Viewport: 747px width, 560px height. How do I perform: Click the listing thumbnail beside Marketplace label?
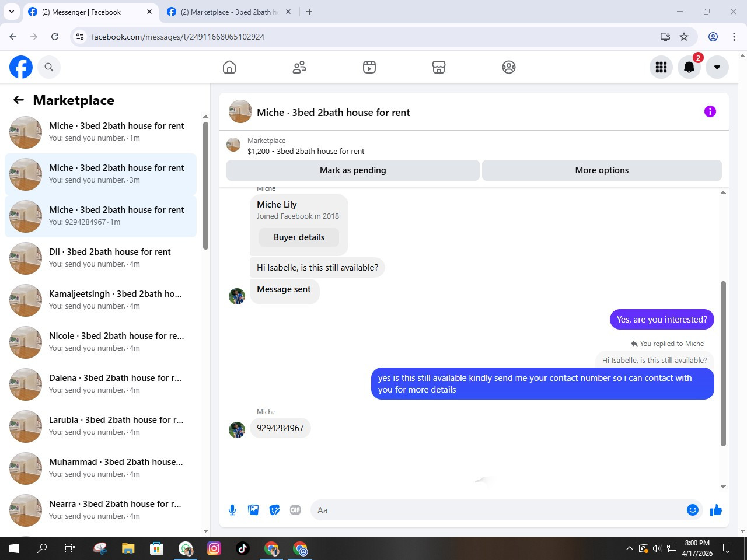click(233, 145)
